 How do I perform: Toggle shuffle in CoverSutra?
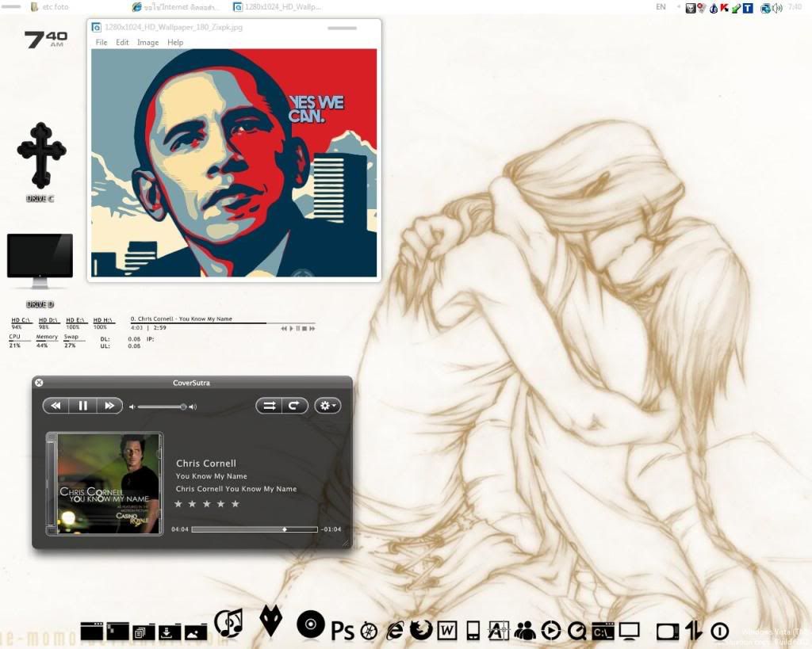[270, 406]
